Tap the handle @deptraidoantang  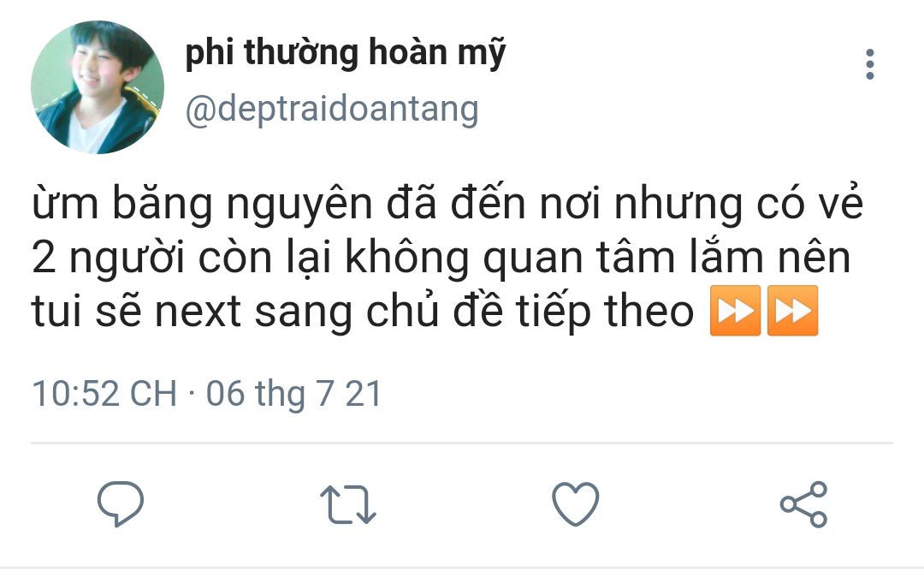[x=332, y=110]
